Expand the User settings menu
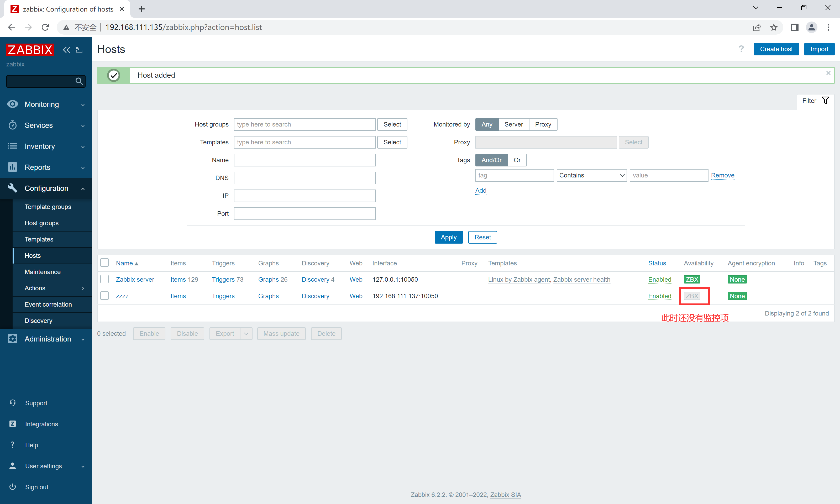The width and height of the screenshot is (840, 504). [x=83, y=466]
